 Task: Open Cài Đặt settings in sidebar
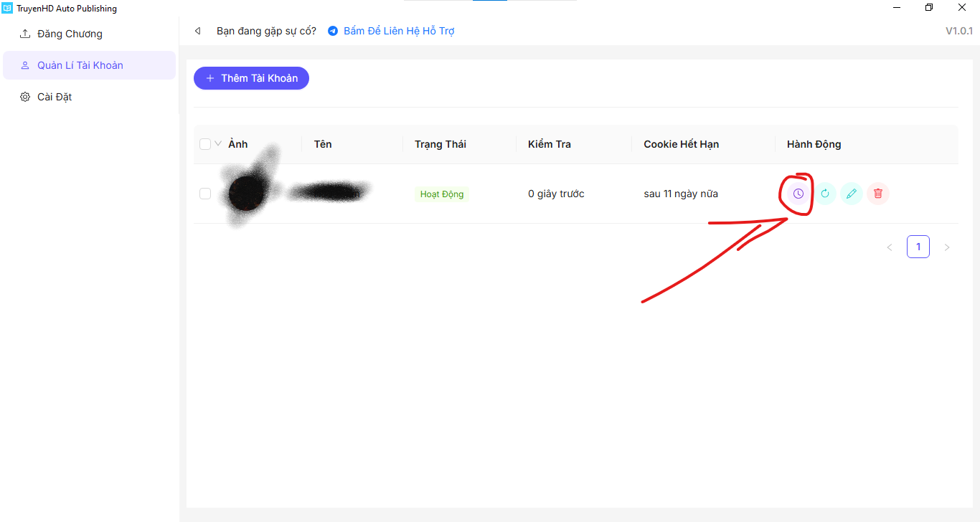tap(55, 97)
